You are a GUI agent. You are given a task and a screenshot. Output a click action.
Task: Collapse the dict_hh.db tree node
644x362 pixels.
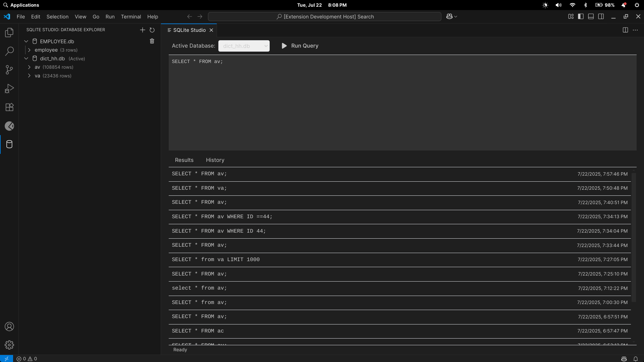(x=26, y=59)
